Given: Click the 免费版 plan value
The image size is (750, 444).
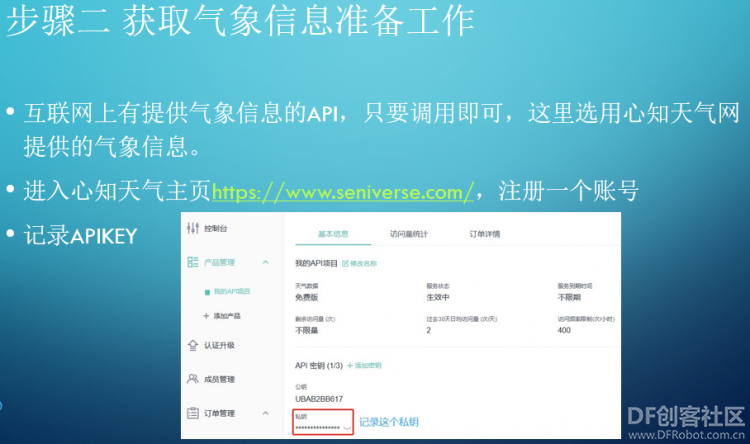Looking at the screenshot, I should pyautogui.click(x=307, y=298).
